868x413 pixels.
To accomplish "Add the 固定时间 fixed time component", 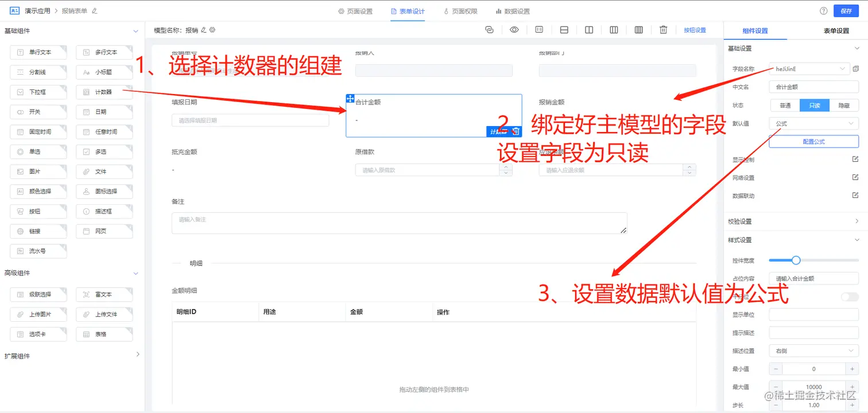I will 38,132.
